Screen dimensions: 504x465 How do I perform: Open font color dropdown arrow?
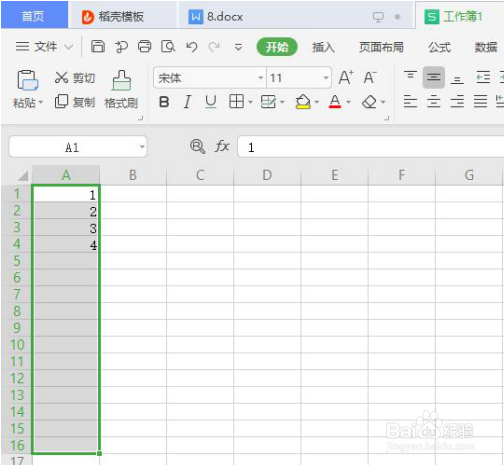(349, 102)
